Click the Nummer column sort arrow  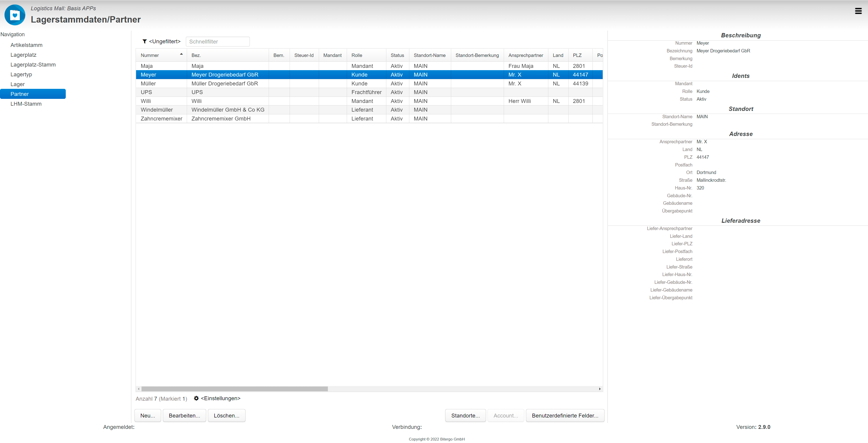(181, 54)
